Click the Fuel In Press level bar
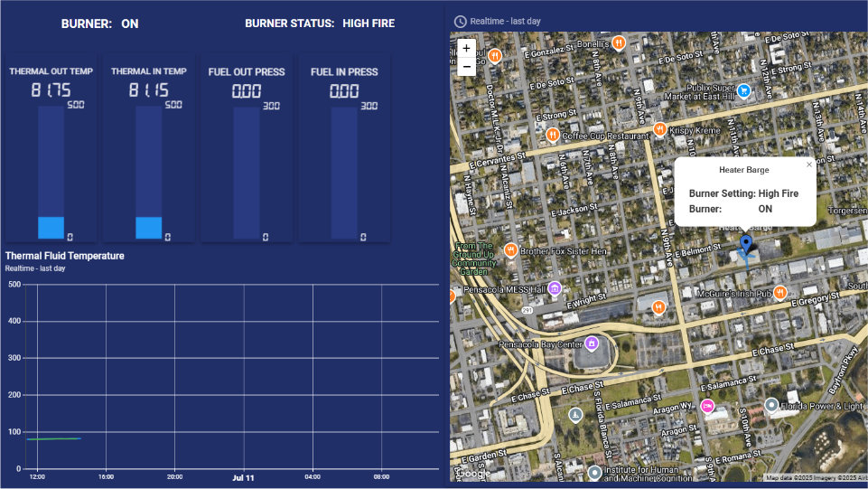This screenshot has width=868, height=489. point(344,173)
